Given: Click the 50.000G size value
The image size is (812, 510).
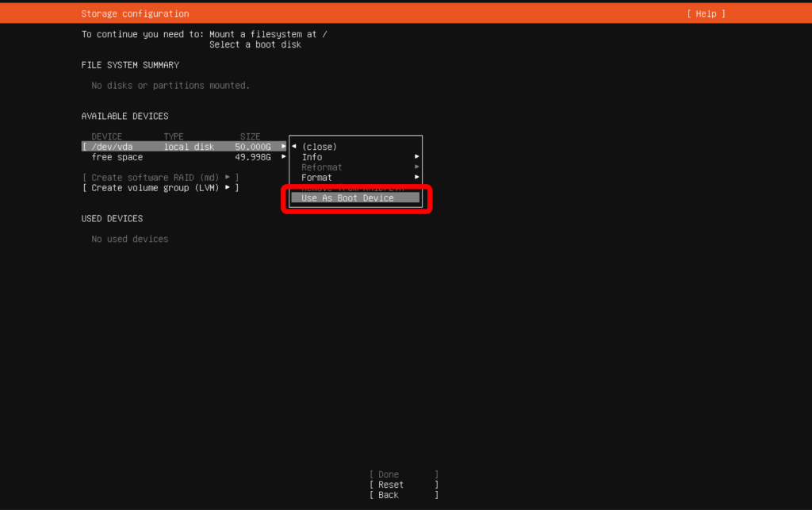Looking at the screenshot, I should pyautogui.click(x=253, y=147).
